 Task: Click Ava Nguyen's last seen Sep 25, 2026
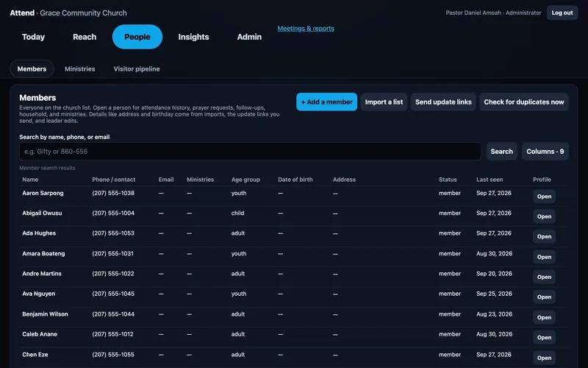pos(494,294)
